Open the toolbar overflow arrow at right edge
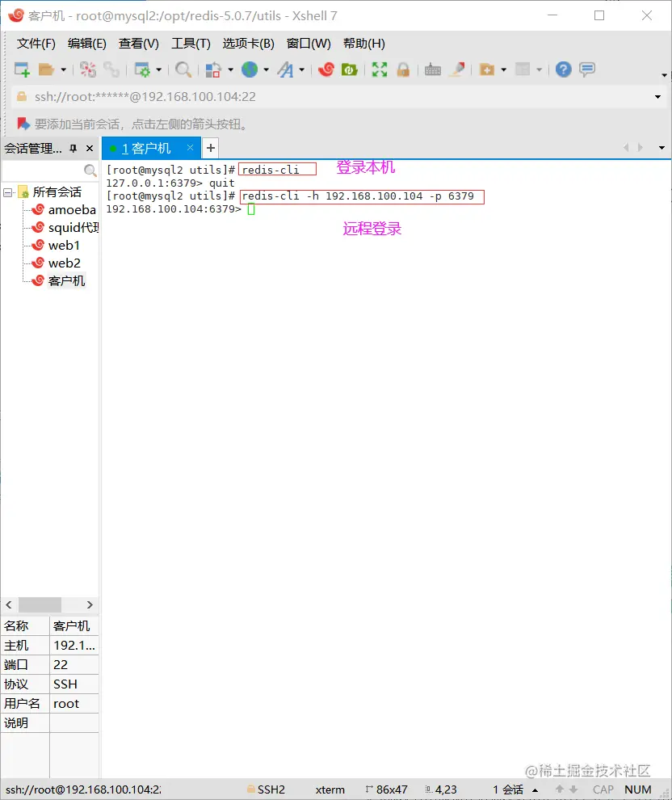Image resolution: width=672 pixels, height=800 pixels. click(x=664, y=75)
